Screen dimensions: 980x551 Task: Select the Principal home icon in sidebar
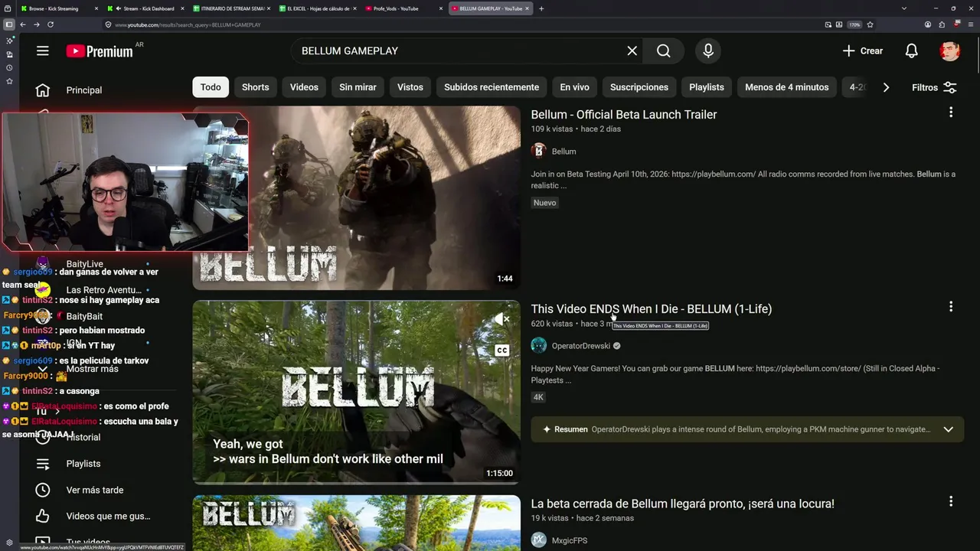coord(43,90)
